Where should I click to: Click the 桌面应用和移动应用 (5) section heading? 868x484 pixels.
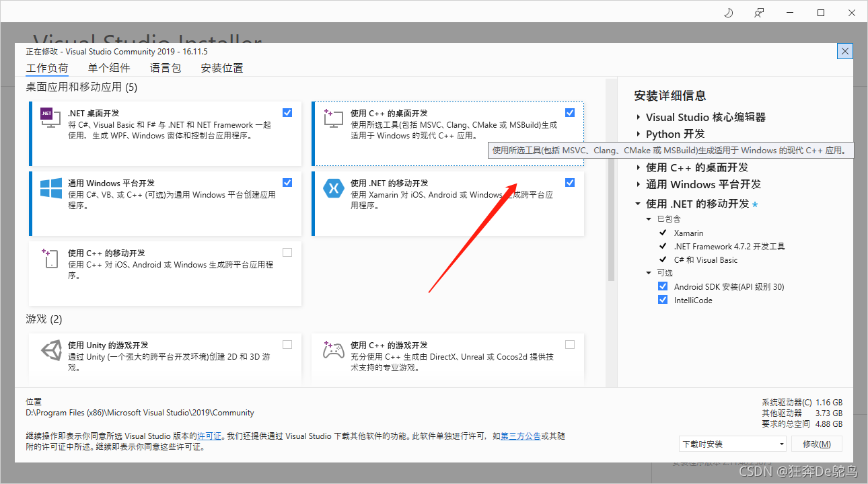coord(81,87)
